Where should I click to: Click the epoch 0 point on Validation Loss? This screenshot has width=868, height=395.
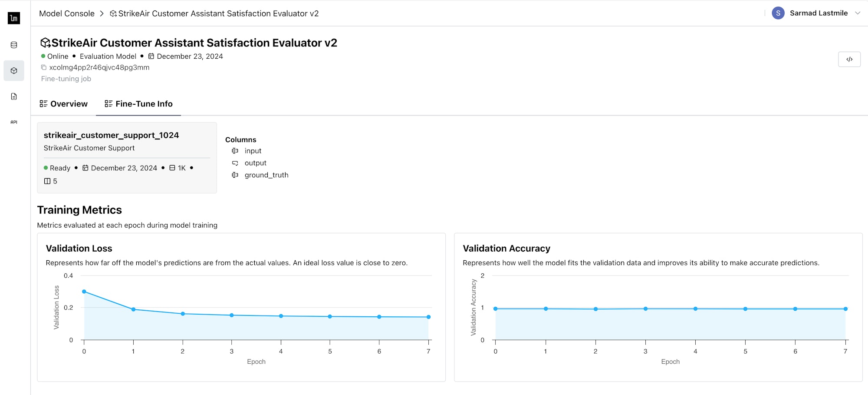click(x=84, y=292)
